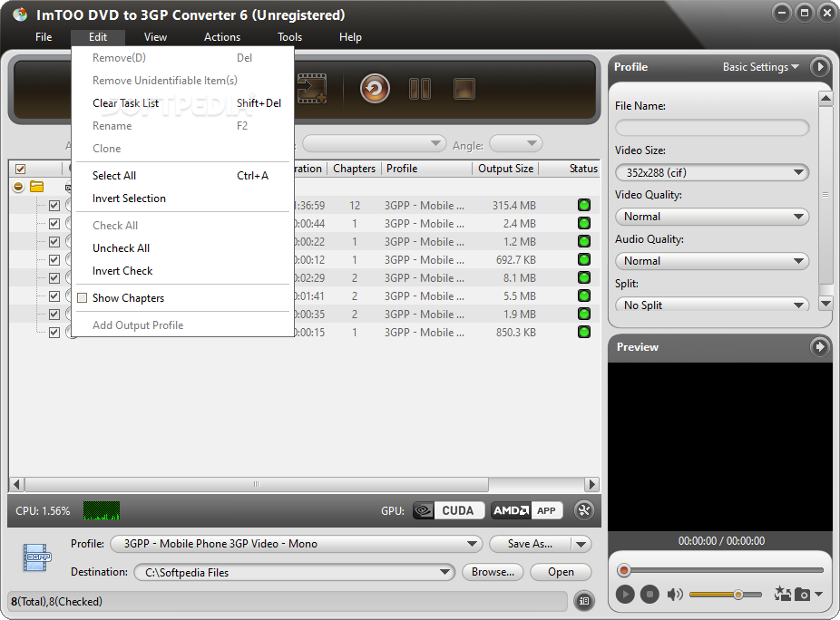The height and width of the screenshot is (620, 840).
Task: Sort by Output Size column header
Action: [x=505, y=168]
